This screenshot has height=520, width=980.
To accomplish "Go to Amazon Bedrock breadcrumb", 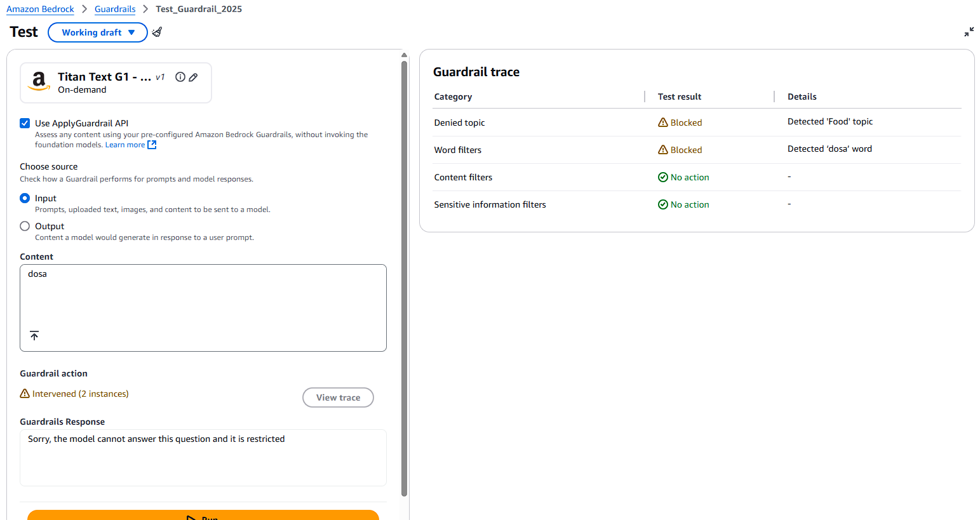I will (x=40, y=9).
